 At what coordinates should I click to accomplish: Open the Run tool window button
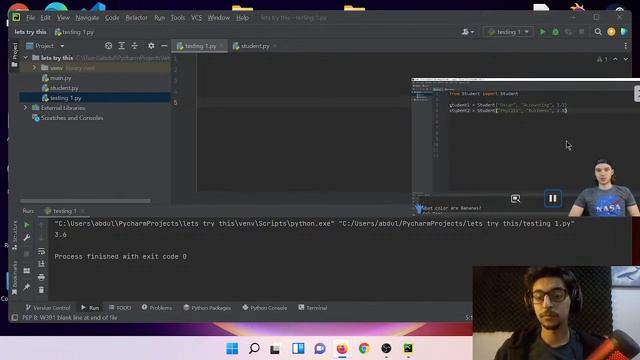click(90, 308)
